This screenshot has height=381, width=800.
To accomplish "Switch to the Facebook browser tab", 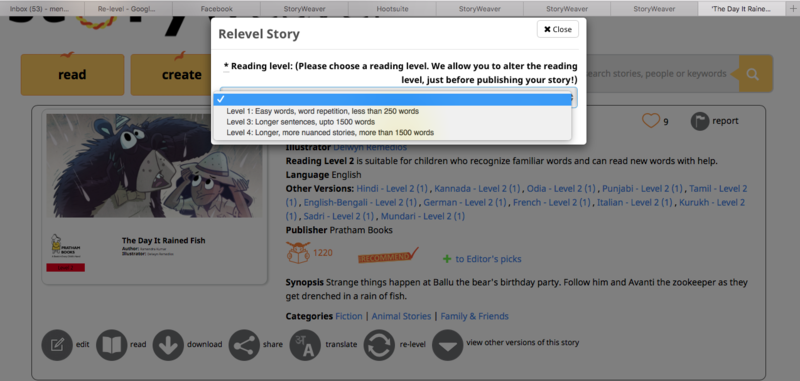I will (x=216, y=9).
